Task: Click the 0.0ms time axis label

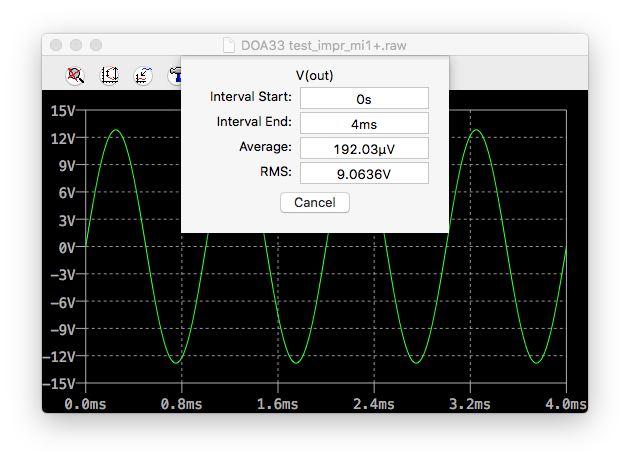Action: click(85, 404)
